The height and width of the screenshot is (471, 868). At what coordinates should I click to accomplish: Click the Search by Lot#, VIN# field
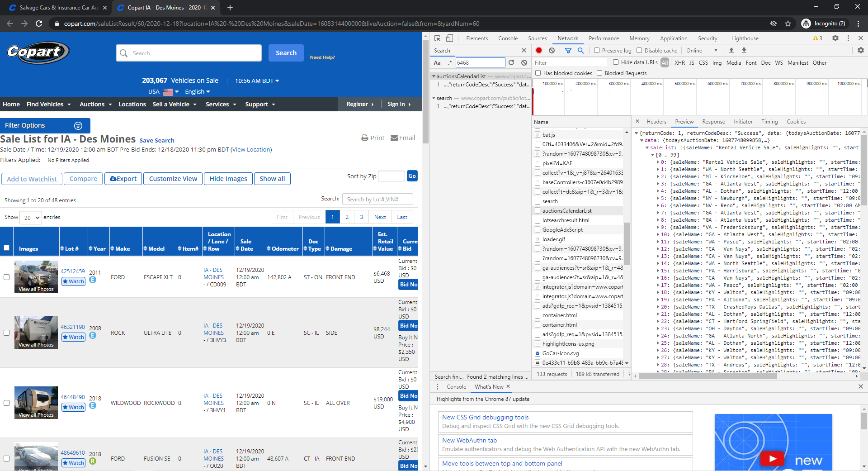(x=377, y=199)
